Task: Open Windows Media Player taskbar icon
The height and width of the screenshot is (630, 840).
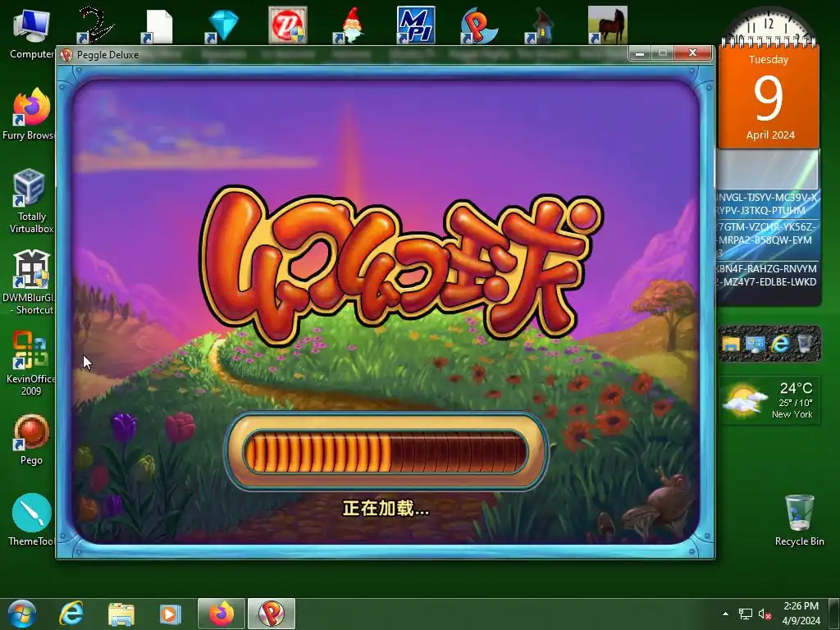Action: tap(171, 614)
